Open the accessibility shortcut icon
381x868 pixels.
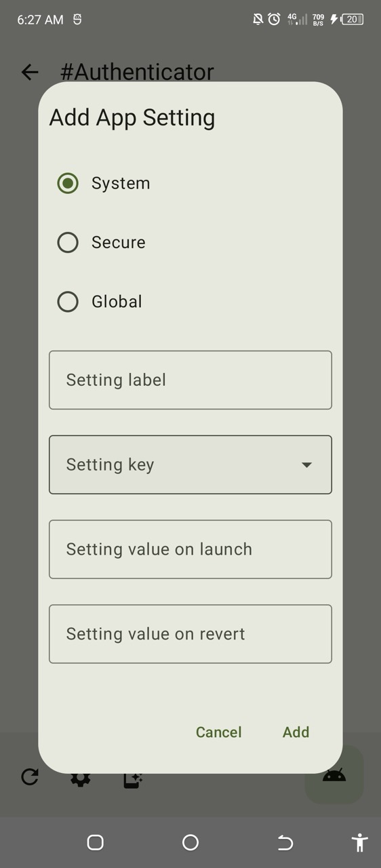360,842
